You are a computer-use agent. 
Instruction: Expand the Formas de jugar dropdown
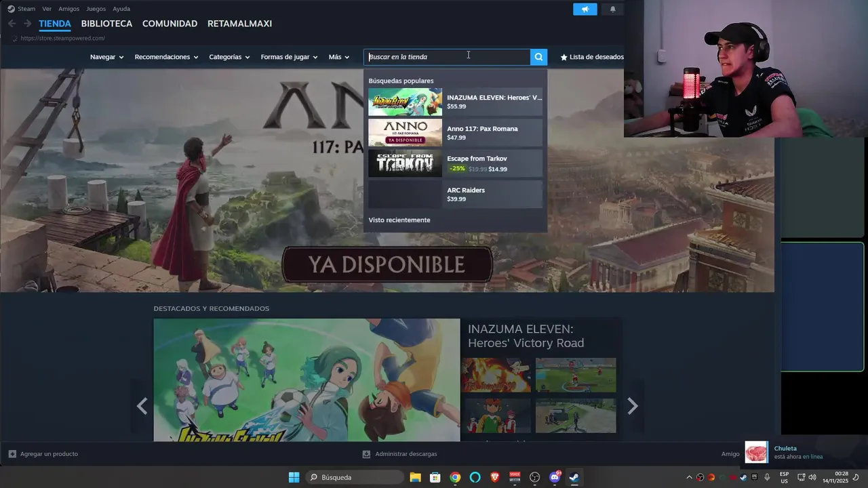pyautogui.click(x=289, y=57)
